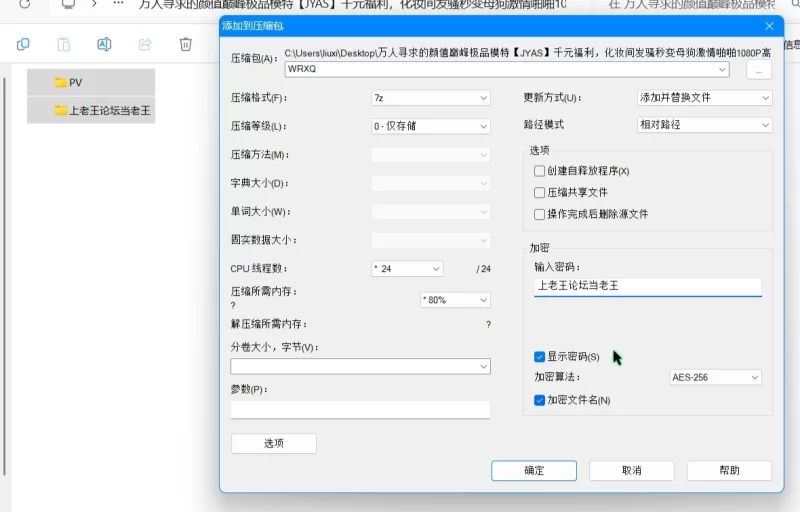
Task: Check 操作完成后删除源文件 option
Action: [x=540, y=214]
